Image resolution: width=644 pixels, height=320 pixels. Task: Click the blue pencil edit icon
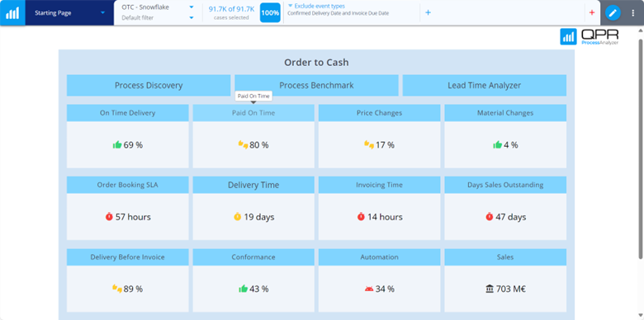tap(613, 12)
